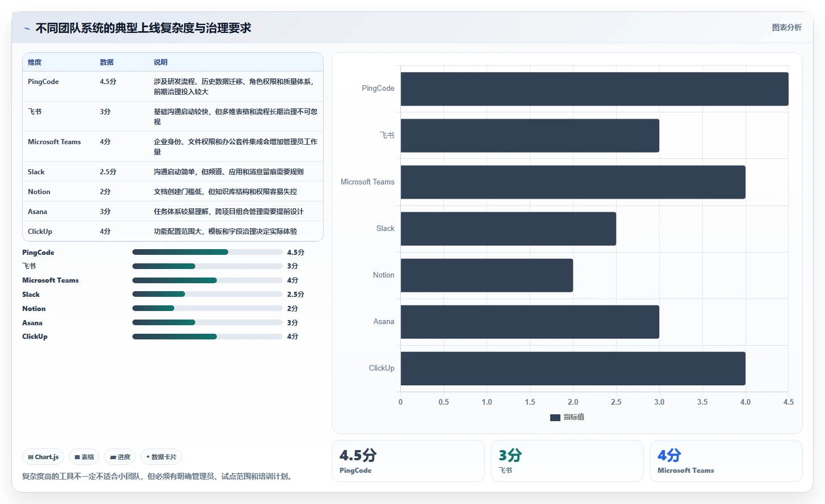Click the 2.5分 label beside Slack progress bar

[x=295, y=295]
